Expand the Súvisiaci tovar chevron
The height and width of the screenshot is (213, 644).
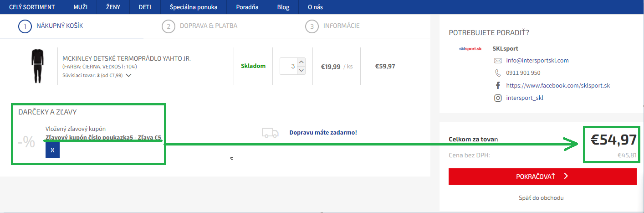(x=128, y=76)
